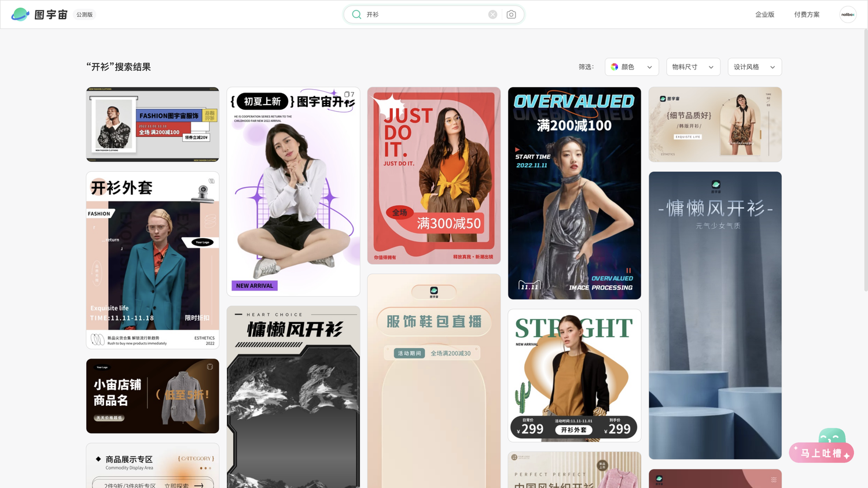Open the 细节品质好 beige banner template

point(715,124)
